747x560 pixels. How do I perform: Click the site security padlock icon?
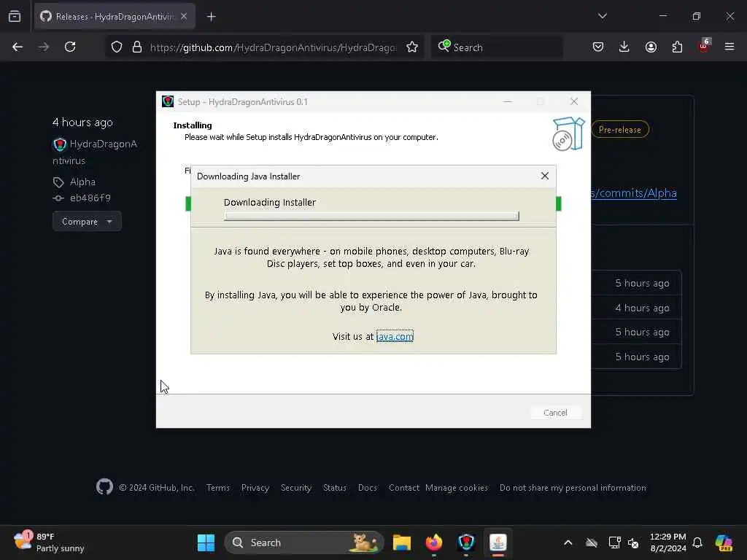(x=137, y=47)
